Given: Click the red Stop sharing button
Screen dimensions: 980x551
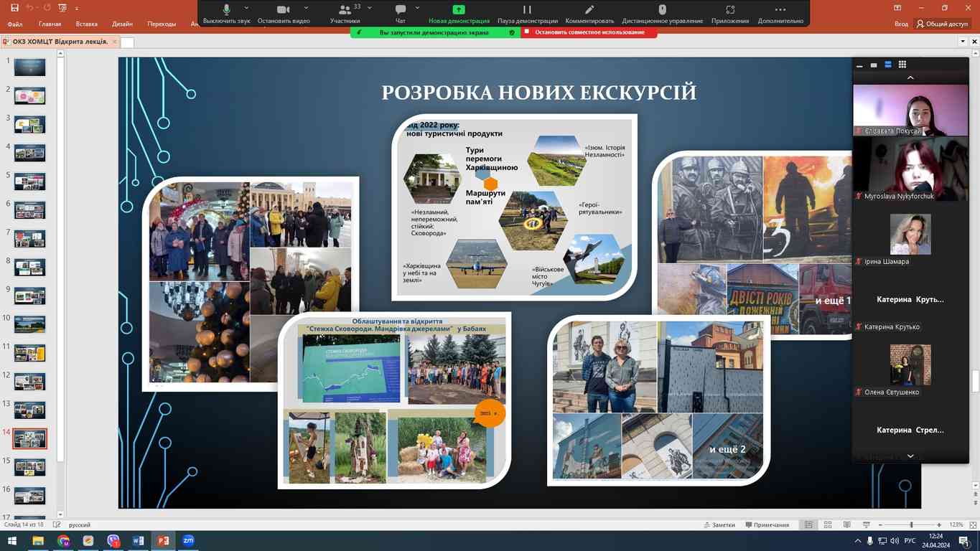Looking at the screenshot, I should click(589, 32).
